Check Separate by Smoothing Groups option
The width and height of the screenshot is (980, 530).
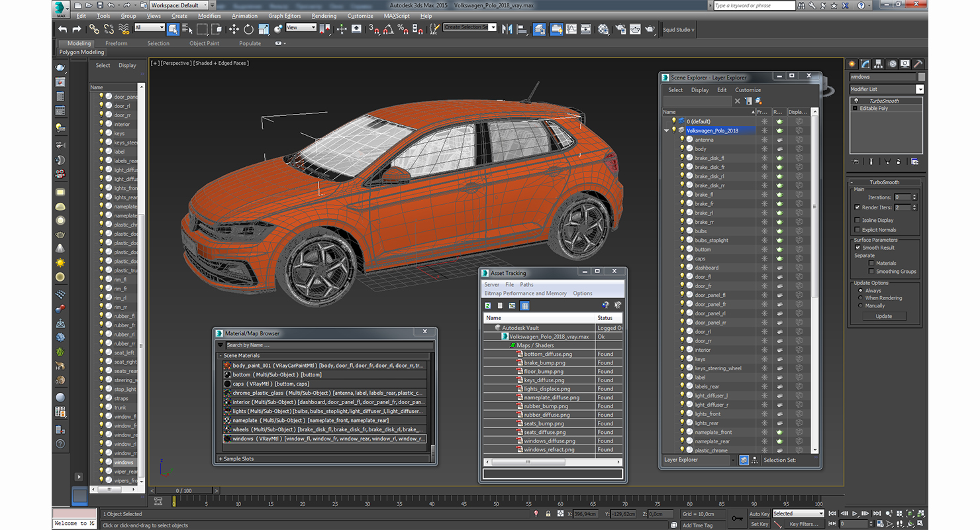(x=871, y=271)
